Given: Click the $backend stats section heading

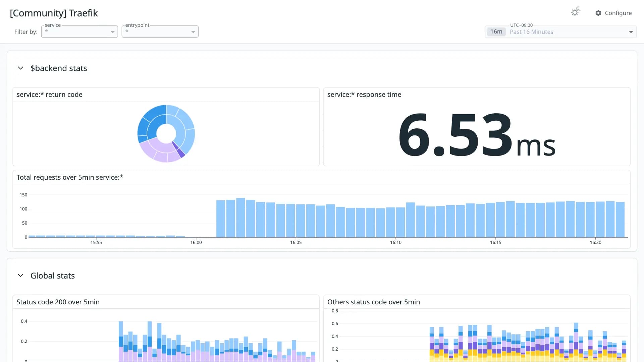Looking at the screenshot, I should pos(59,68).
